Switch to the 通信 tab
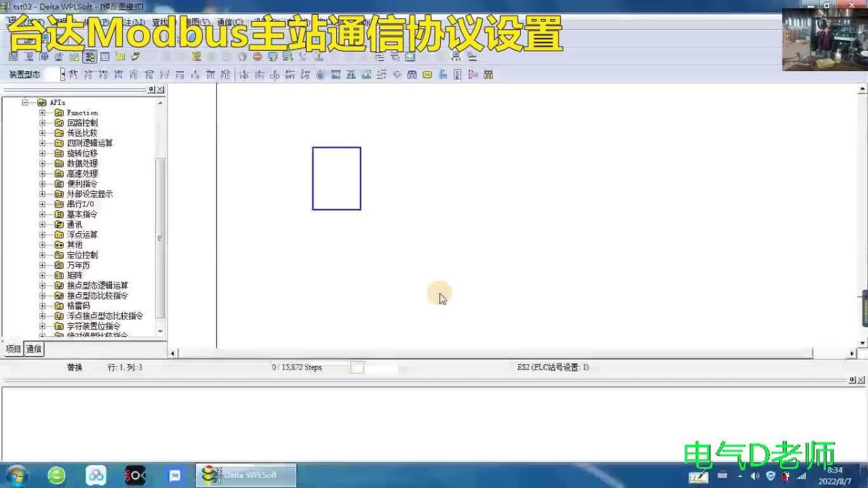The width and height of the screenshot is (868, 488). [34, 349]
